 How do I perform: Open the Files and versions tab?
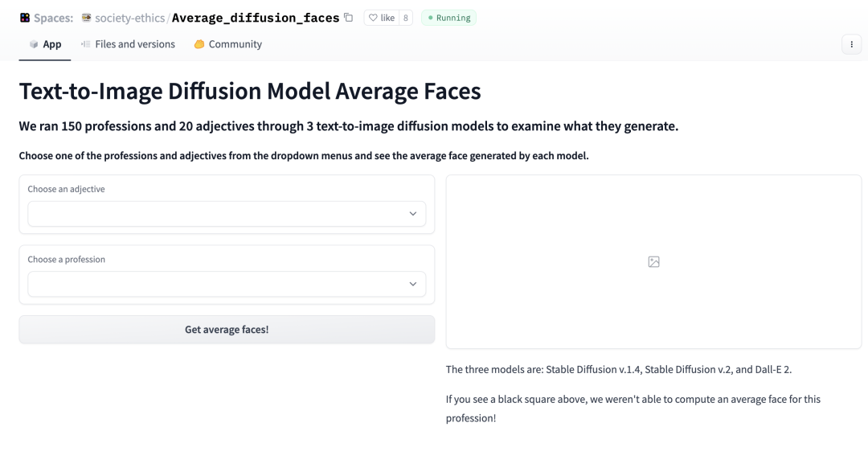(128, 44)
